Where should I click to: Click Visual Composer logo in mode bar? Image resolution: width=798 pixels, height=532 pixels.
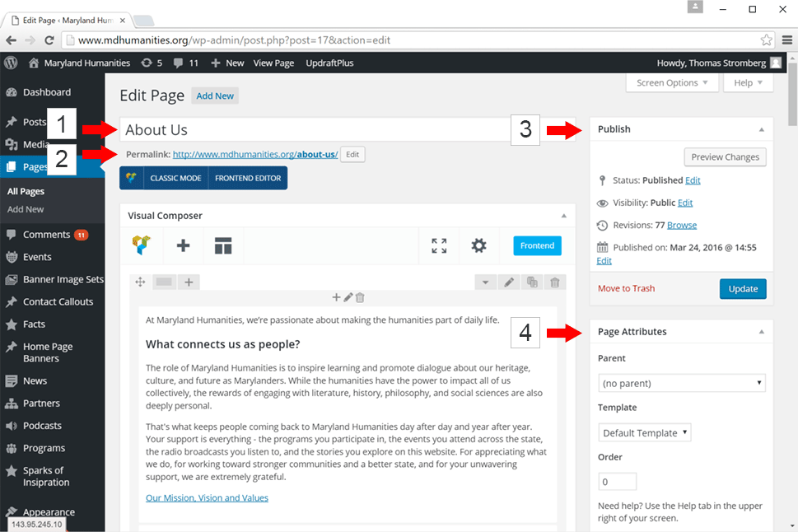click(x=131, y=178)
